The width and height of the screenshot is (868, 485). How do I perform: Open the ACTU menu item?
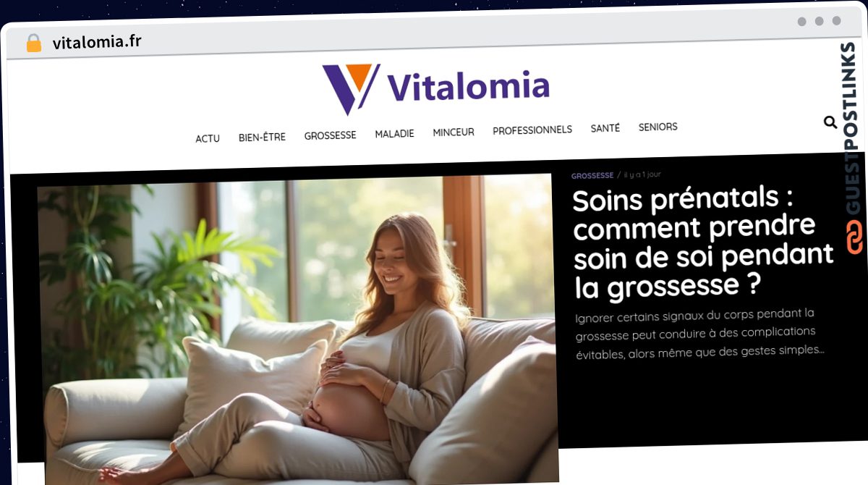[208, 138]
